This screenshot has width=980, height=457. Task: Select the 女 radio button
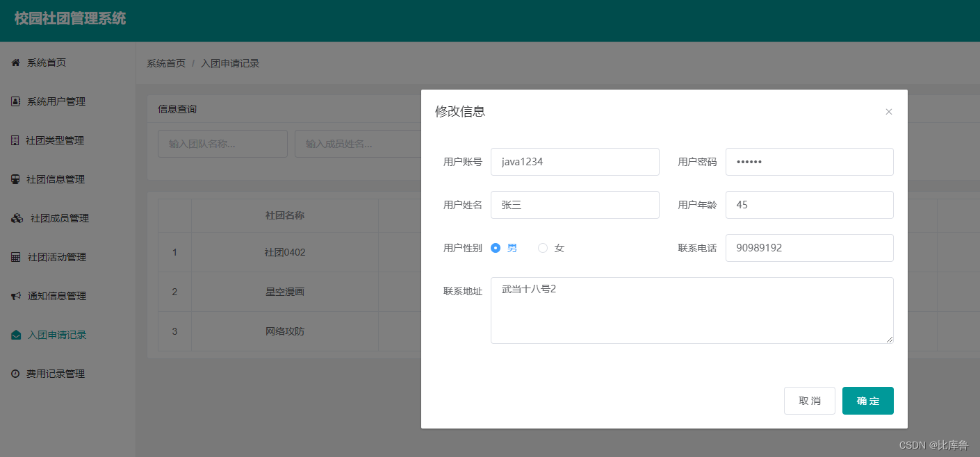tap(543, 248)
